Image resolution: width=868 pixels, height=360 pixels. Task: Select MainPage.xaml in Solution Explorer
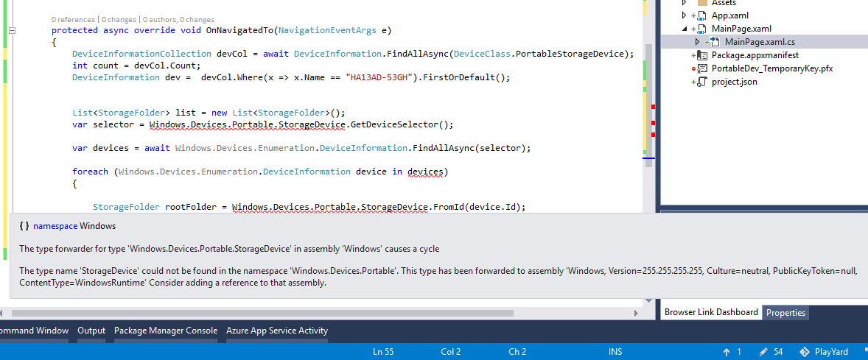741,29
